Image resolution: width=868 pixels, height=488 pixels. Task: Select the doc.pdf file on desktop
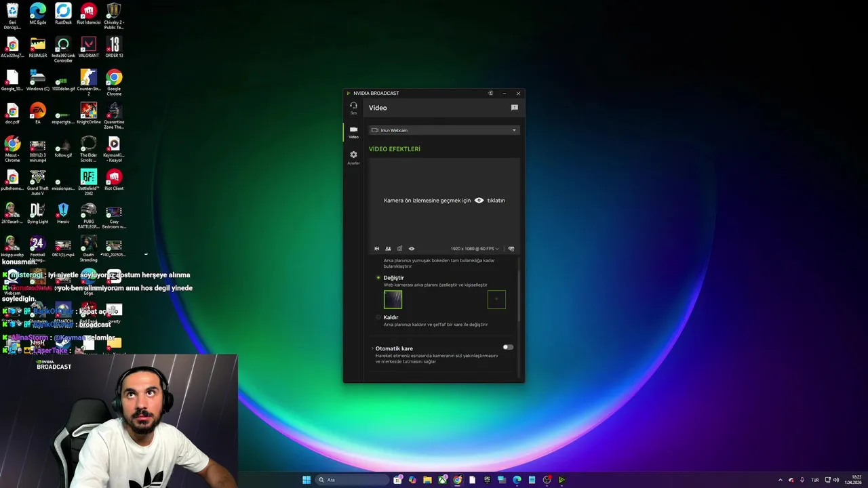click(12, 113)
